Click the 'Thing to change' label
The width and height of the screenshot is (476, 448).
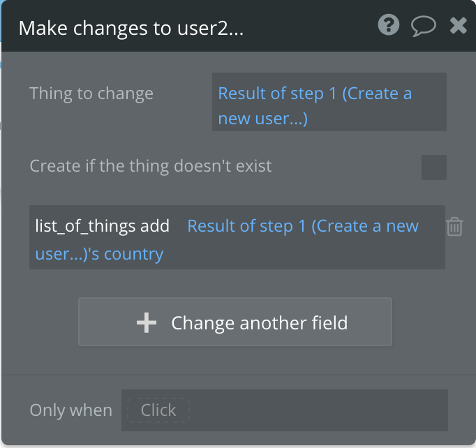91,94
